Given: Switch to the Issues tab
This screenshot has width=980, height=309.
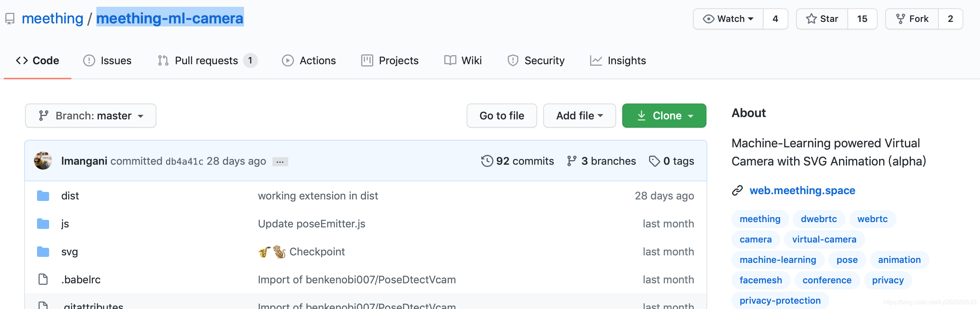Looking at the screenshot, I should coord(108,60).
